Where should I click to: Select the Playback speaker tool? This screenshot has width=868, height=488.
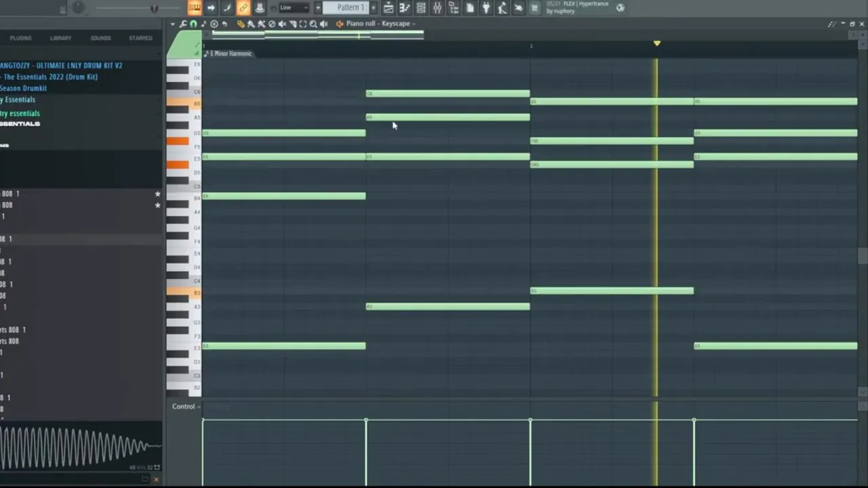tap(324, 24)
